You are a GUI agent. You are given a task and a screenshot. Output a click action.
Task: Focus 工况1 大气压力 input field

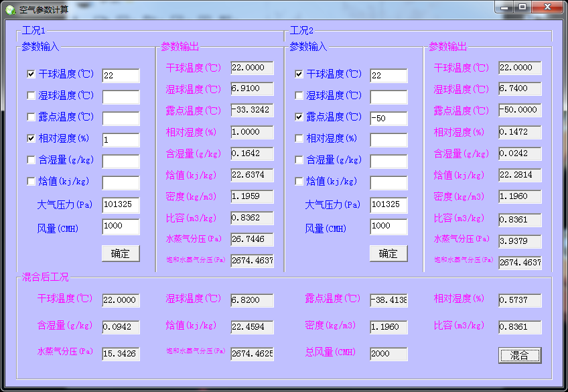pos(121,204)
